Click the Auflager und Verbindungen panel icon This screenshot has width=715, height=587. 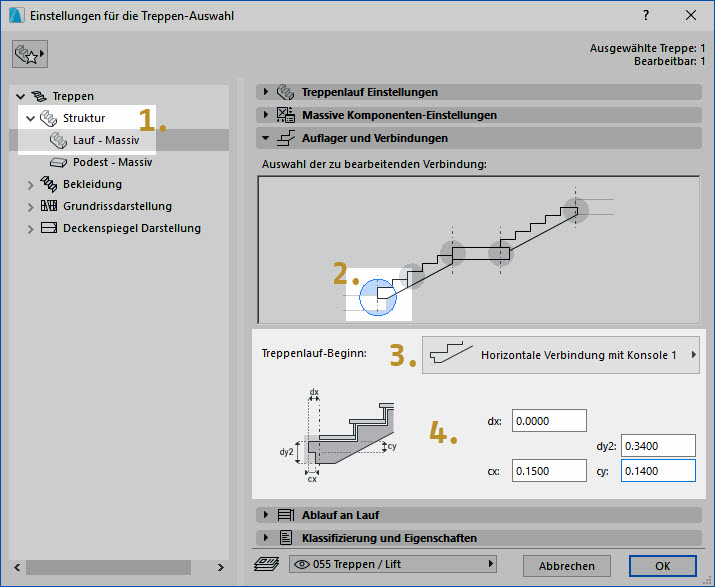click(286, 138)
